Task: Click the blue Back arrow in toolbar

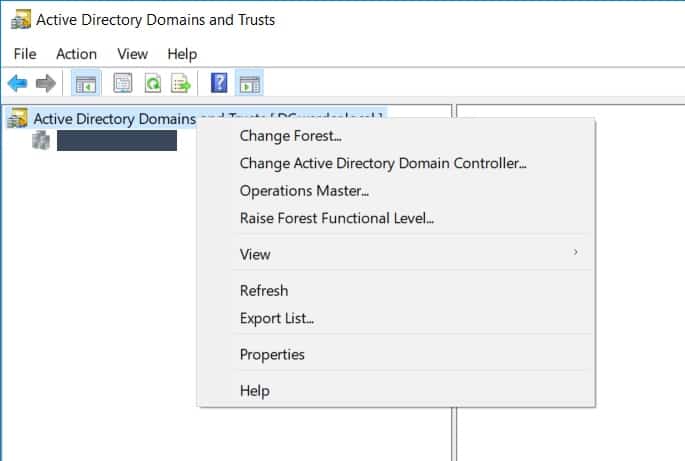Action: point(17,83)
